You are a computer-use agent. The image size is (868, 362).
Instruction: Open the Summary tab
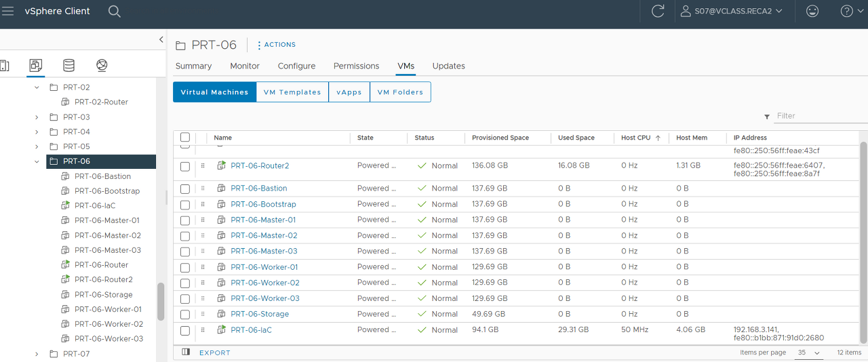(193, 66)
